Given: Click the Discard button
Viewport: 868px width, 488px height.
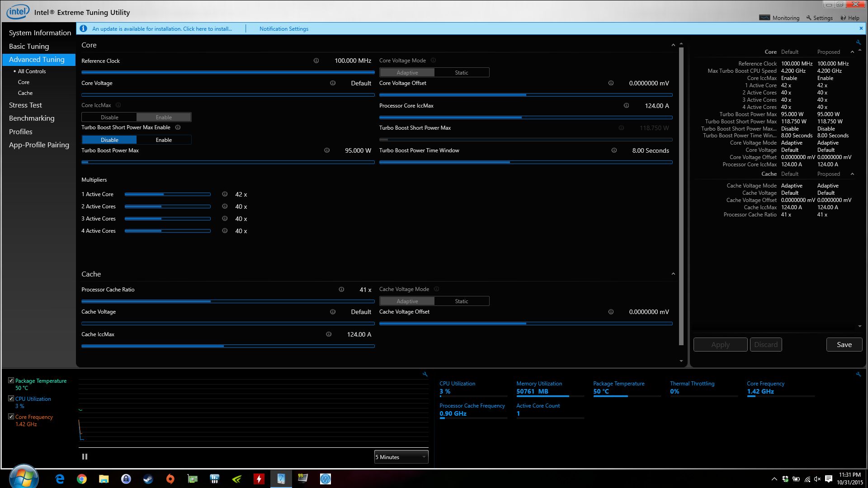Looking at the screenshot, I should pos(766,345).
